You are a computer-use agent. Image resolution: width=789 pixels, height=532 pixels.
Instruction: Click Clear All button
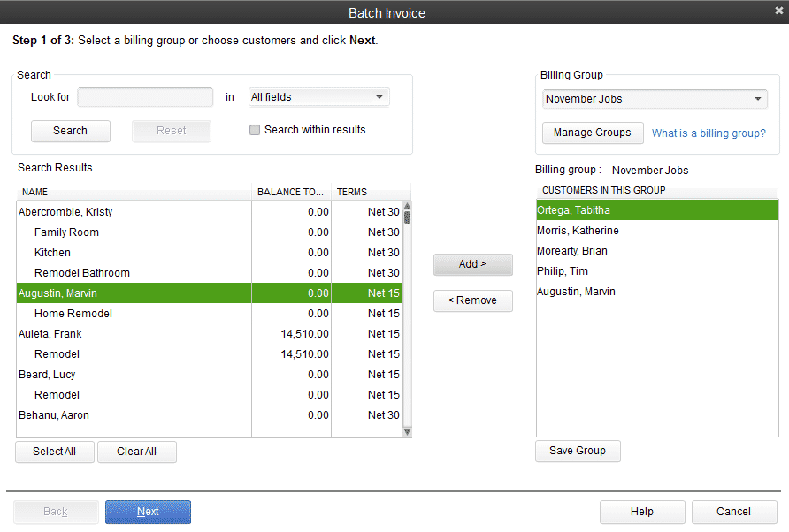136,452
